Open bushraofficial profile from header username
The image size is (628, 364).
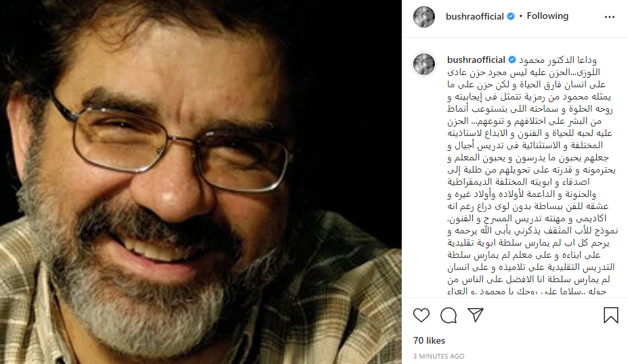pos(475,16)
